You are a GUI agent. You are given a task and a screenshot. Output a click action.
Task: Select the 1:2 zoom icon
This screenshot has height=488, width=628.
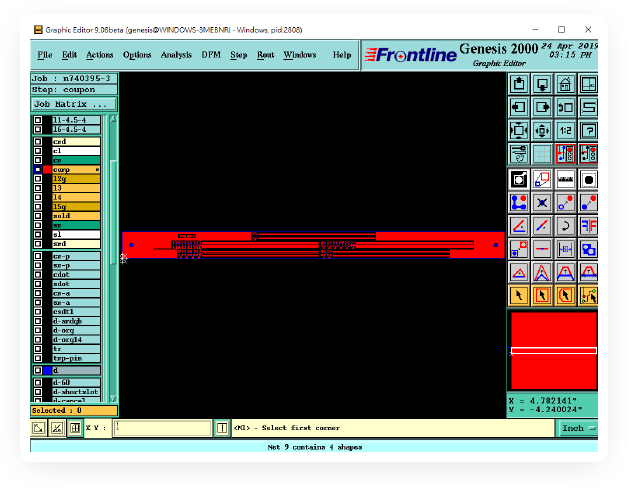(565, 130)
